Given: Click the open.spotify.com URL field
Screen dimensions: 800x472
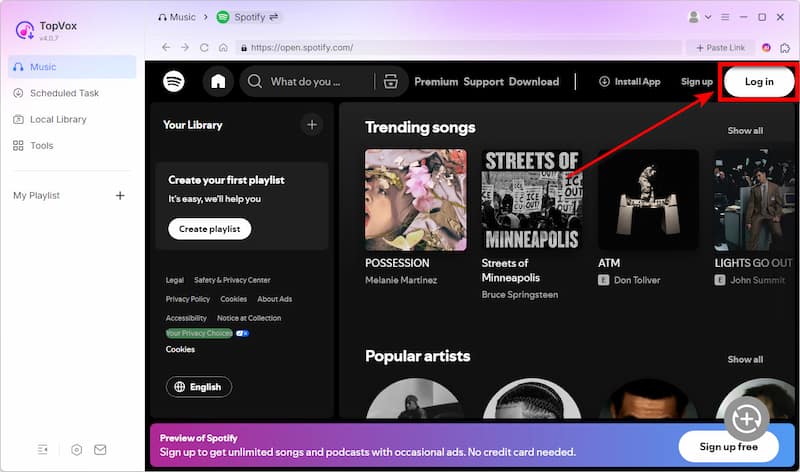Looking at the screenshot, I should (x=459, y=47).
